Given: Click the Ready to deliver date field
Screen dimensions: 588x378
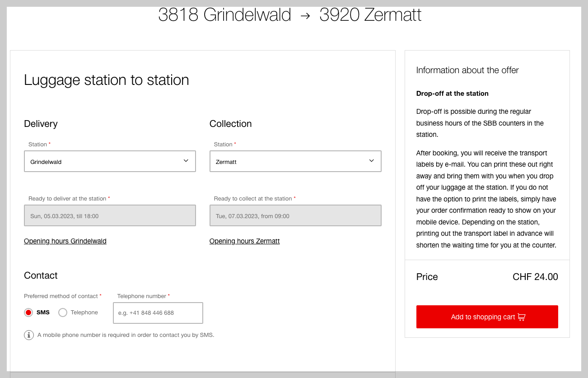Looking at the screenshot, I should click(110, 215).
